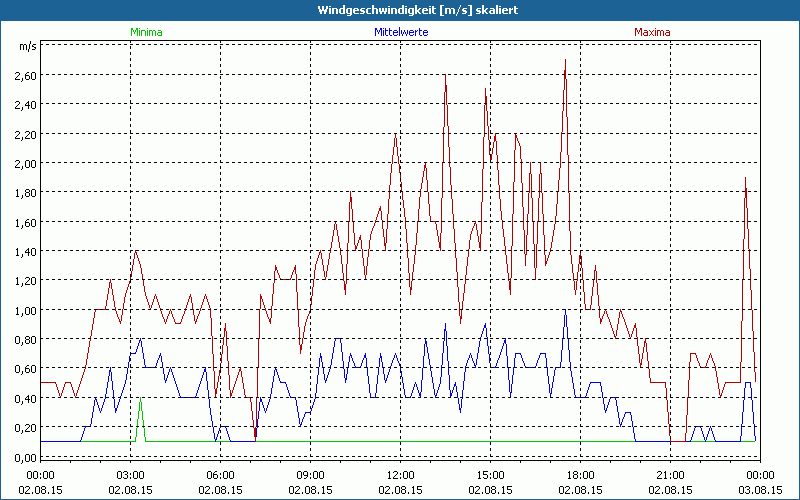Click the chart title Windgeschwindigkeit [m/s] skaliert
Image resolution: width=800 pixels, height=500 pixels.
(x=400, y=10)
